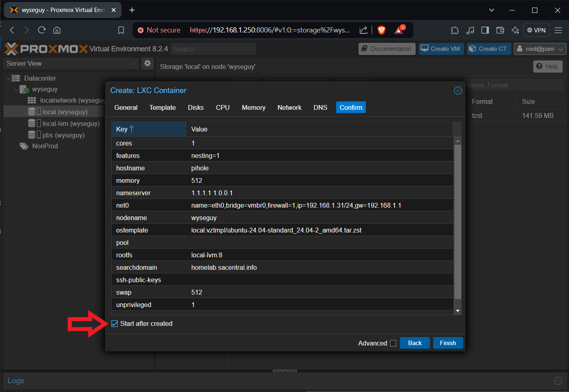
Task: Switch to the CPU tab
Action: point(223,107)
